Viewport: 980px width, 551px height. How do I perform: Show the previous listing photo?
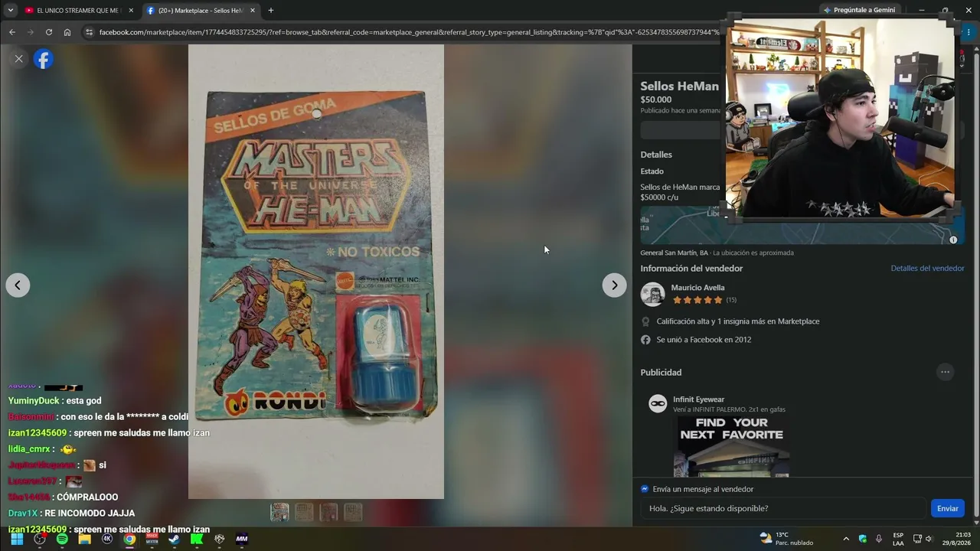pyautogui.click(x=18, y=285)
